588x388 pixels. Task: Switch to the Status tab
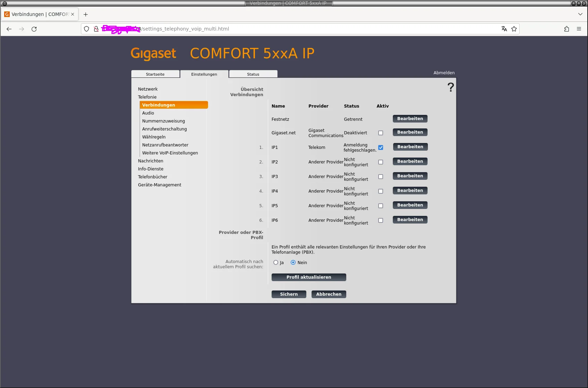click(253, 74)
